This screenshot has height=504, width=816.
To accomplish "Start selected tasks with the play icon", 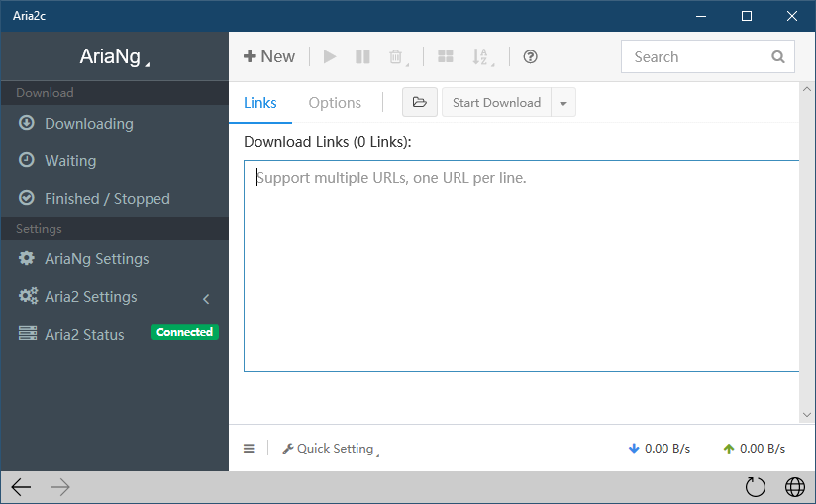I will point(330,56).
